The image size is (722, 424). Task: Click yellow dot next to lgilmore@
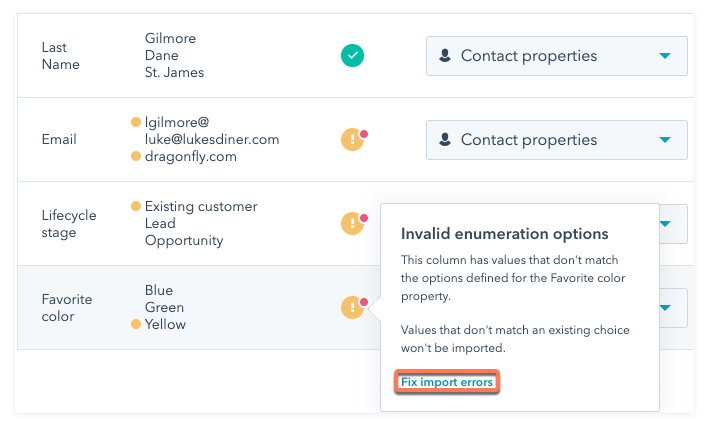[135, 122]
